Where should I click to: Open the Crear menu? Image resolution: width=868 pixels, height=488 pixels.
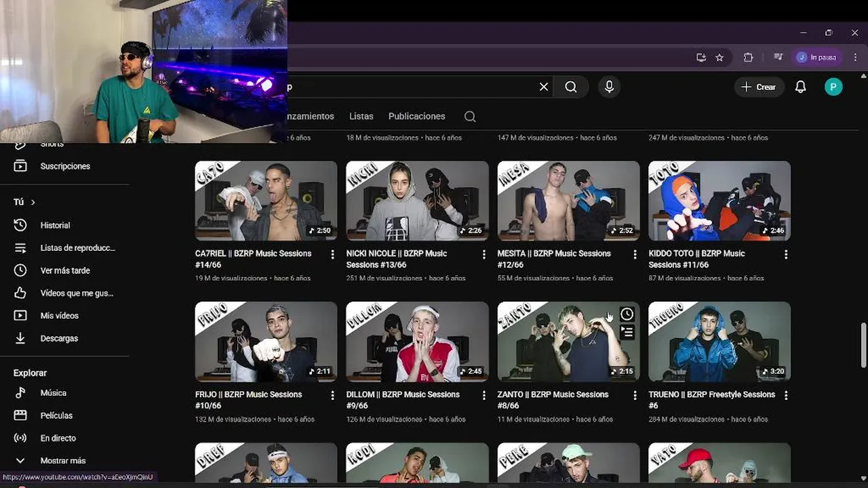(x=759, y=87)
